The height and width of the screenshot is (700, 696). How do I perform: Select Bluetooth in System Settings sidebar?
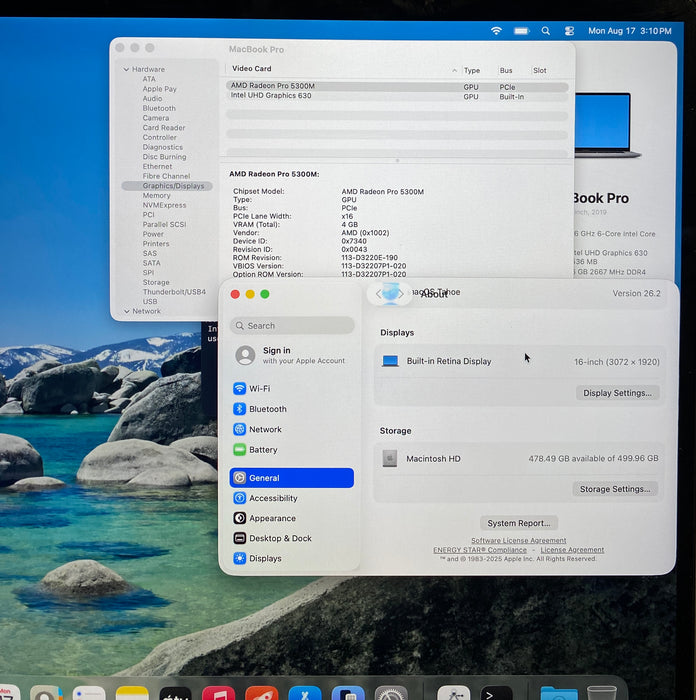click(292, 409)
